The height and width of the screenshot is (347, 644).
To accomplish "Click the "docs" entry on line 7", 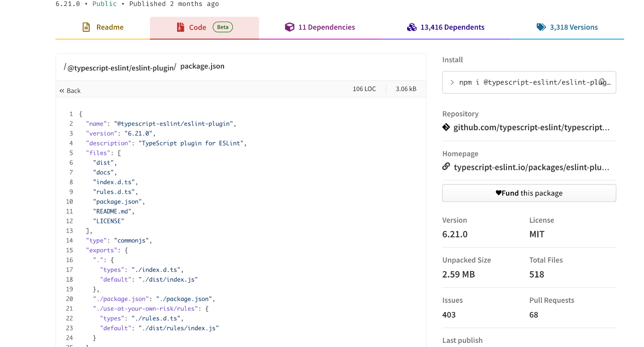I will click(x=103, y=173).
